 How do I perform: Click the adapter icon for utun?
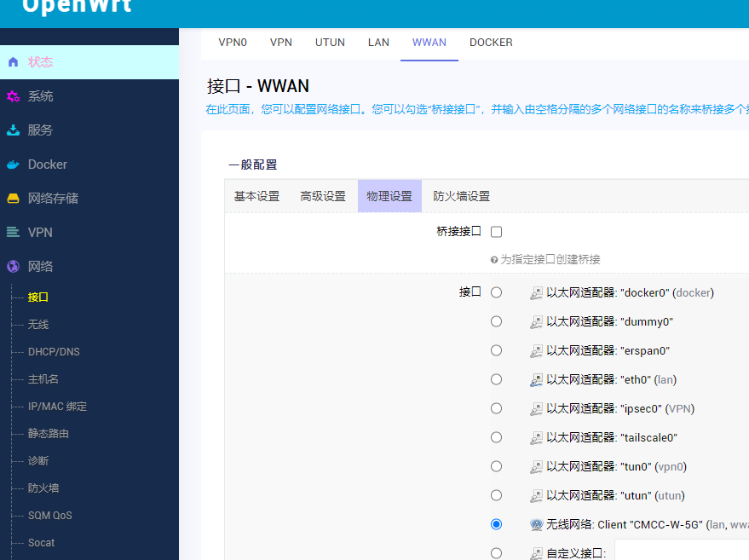(x=537, y=496)
